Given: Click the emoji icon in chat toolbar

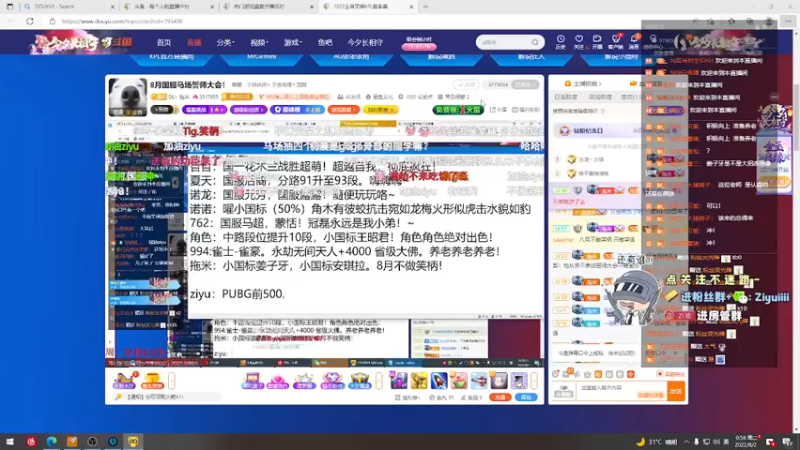Looking at the screenshot, I should point(556,374).
